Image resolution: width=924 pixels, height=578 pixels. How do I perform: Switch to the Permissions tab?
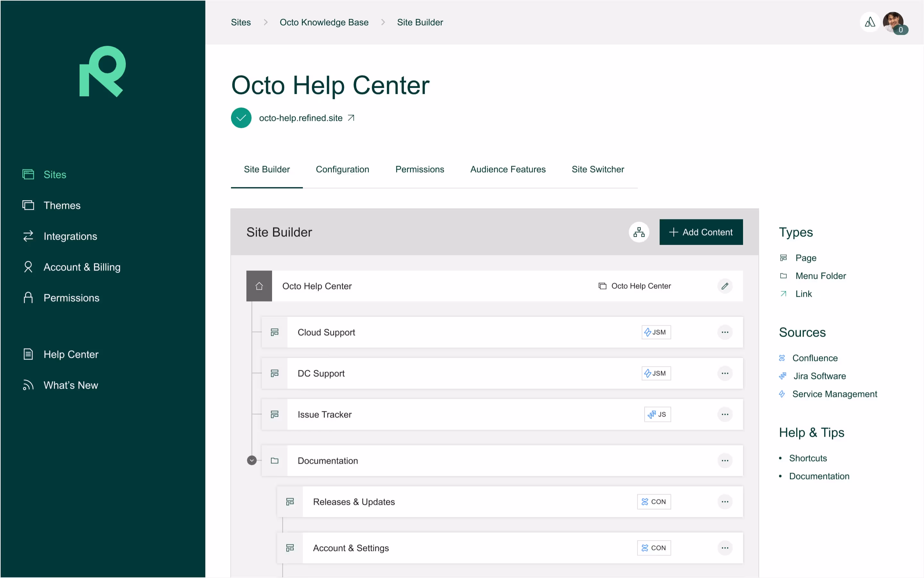pos(420,169)
